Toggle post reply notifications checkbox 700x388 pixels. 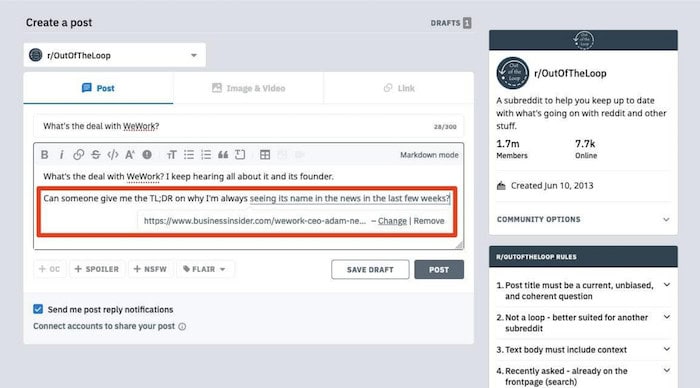(x=38, y=309)
